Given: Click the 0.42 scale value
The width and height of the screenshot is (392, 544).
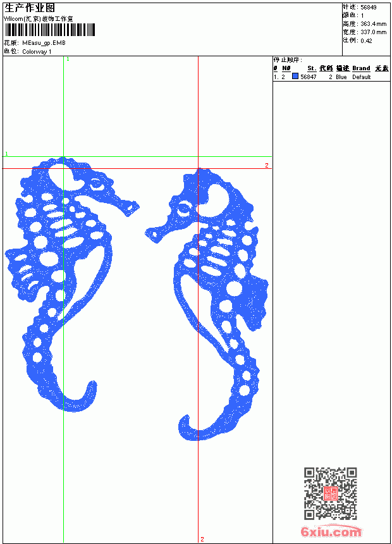Looking at the screenshot, I should click(x=366, y=40).
